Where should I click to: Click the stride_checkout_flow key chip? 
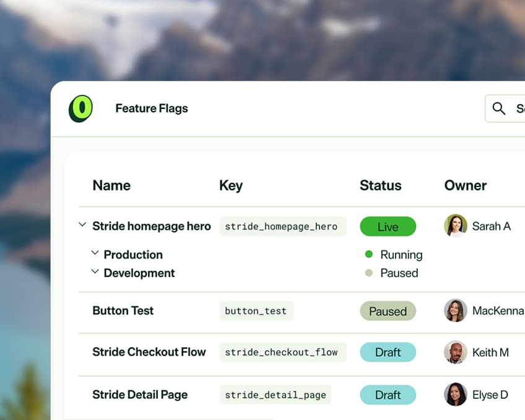click(283, 352)
